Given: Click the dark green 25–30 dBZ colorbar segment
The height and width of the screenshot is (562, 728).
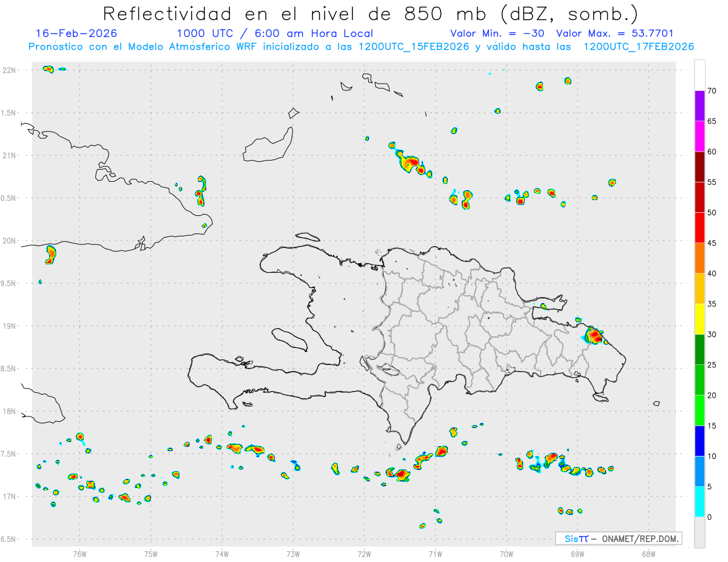Looking at the screenshot, I should click(x=699, y=349).
